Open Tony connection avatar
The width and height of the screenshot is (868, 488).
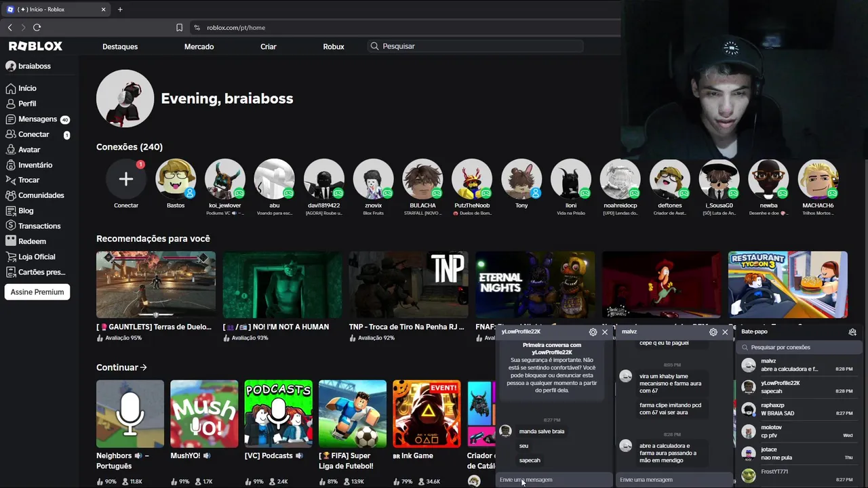[521, 179]
